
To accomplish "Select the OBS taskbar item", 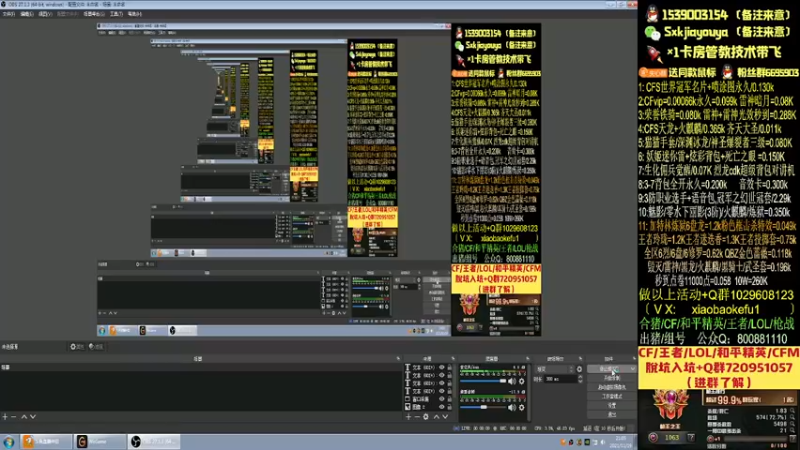I will pyautogui.click(x=154, y=442).
